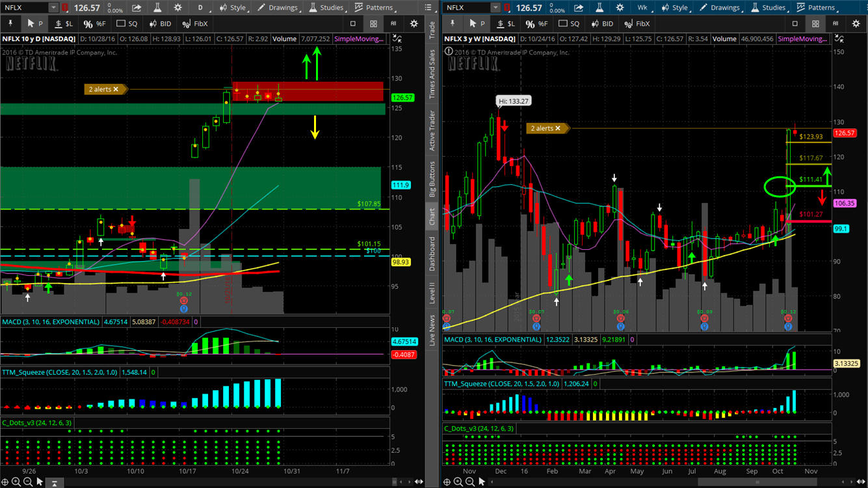The image size is (868, 488).
Task: Toggle the 'All' drawings button in left chart
Action: pyautogui.click(x=393, y=23)
